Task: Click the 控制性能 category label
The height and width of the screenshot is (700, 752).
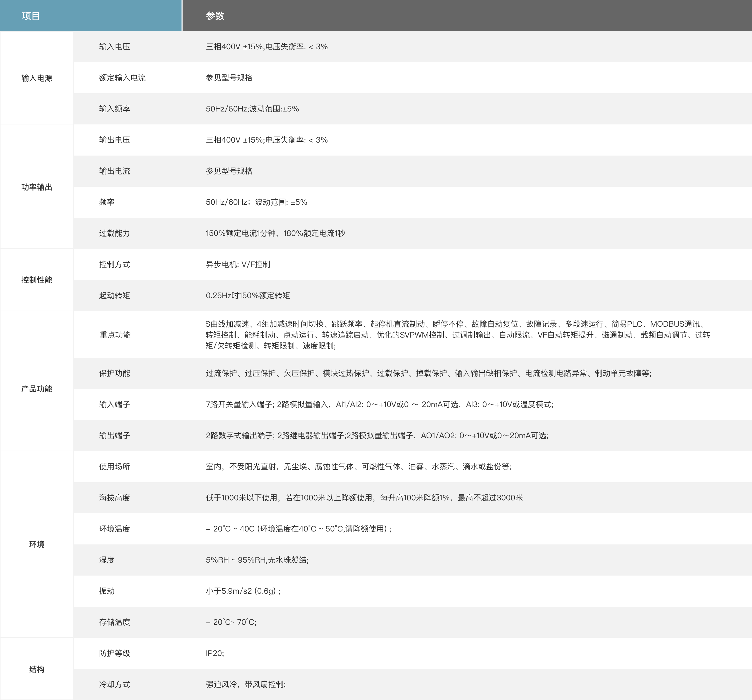Action: click(37, 280)
